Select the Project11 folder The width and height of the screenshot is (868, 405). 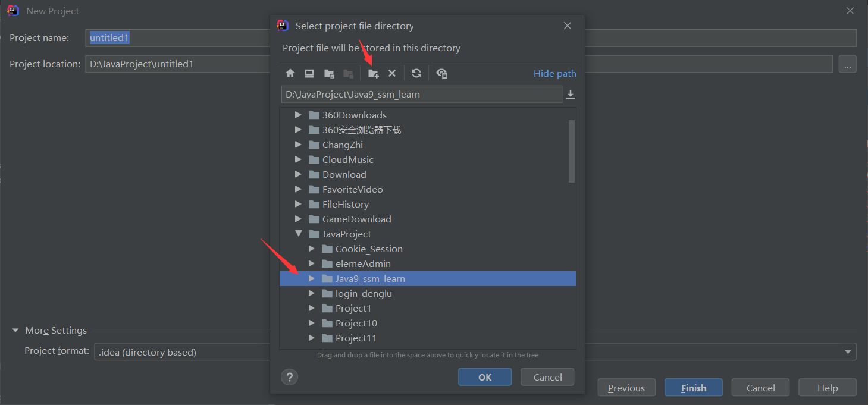point(356,338)
